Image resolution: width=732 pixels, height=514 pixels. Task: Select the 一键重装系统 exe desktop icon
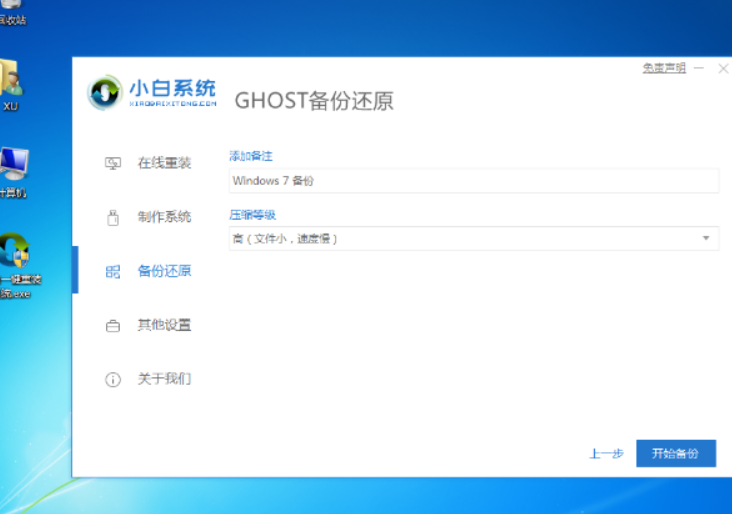[x=14, y=255]
